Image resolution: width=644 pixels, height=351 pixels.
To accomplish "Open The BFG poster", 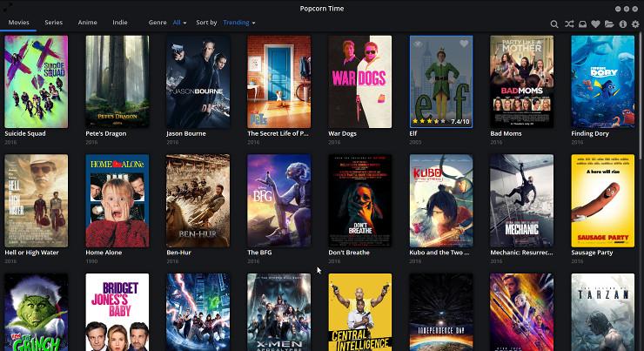I will [278, 200].
